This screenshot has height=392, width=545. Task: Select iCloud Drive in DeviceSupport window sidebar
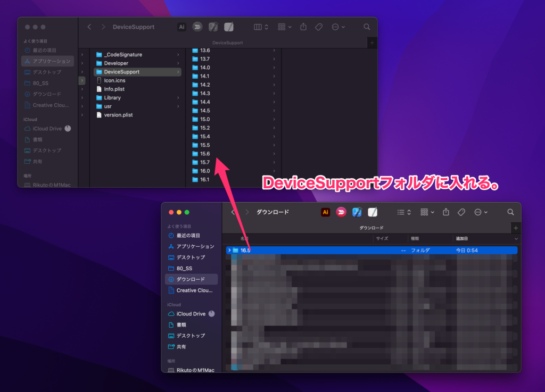click(47, 129)
